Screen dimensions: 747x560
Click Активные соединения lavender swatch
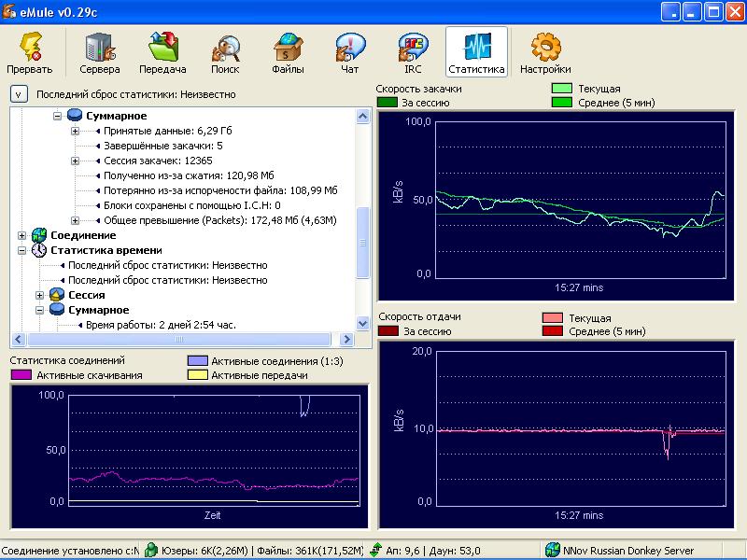[x=198, y=361]
